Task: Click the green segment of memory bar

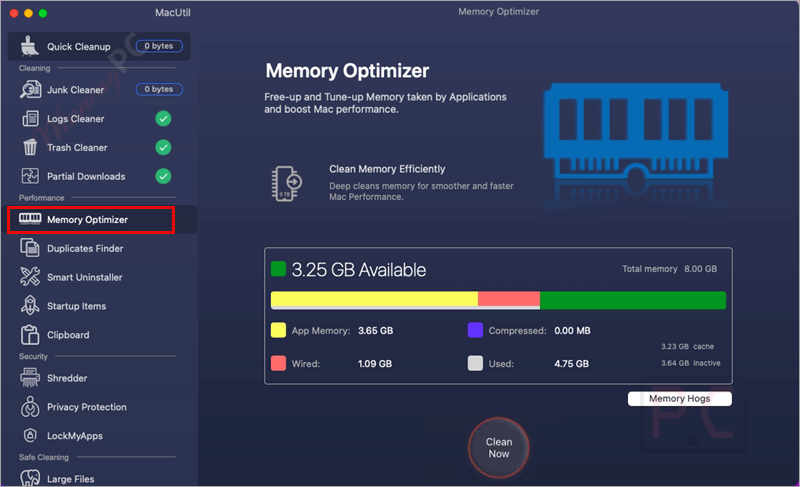Action: pyautogui.click(x=633, y=300)
